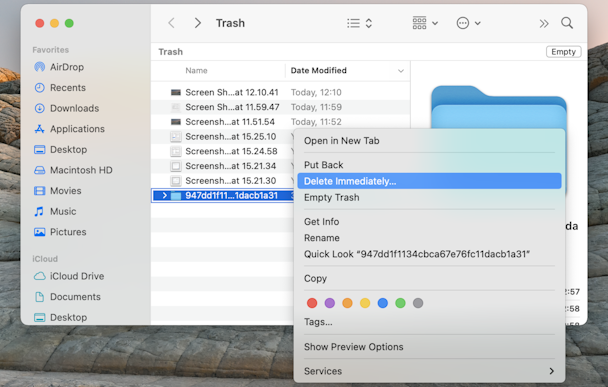The width and height of the screenshot is (608, 387).
Task: Select file Screensh...at 15.21.30
Action: click(230, 181)
